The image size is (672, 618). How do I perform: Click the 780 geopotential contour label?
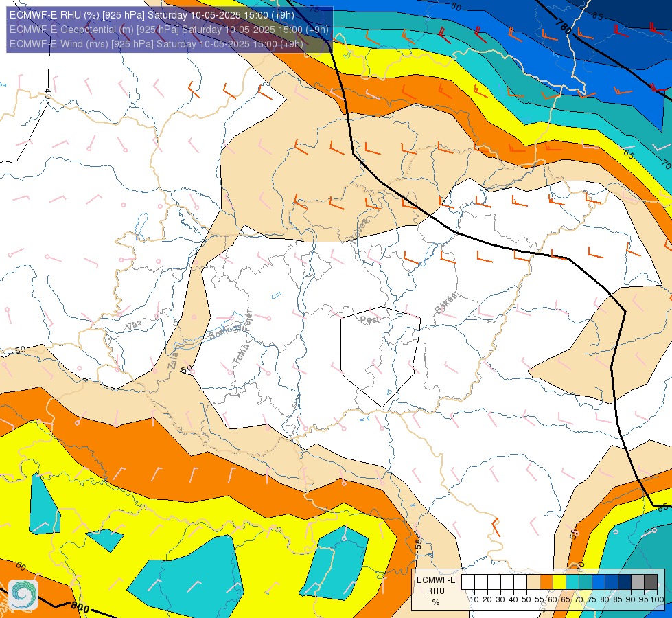tap(563, 27)
